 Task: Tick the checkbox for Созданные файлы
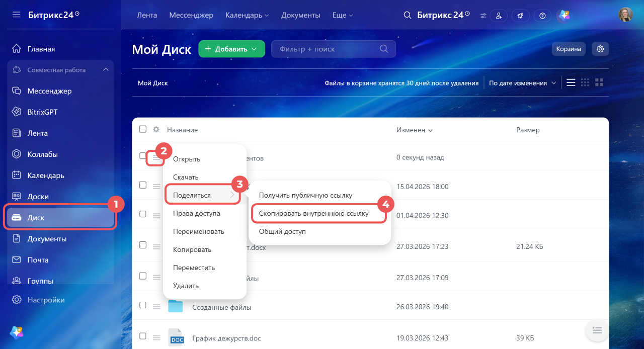143,305
